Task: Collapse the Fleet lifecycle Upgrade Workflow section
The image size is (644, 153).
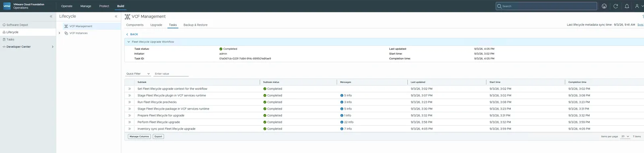Action: pyautogui.click(x=129, y=42)
